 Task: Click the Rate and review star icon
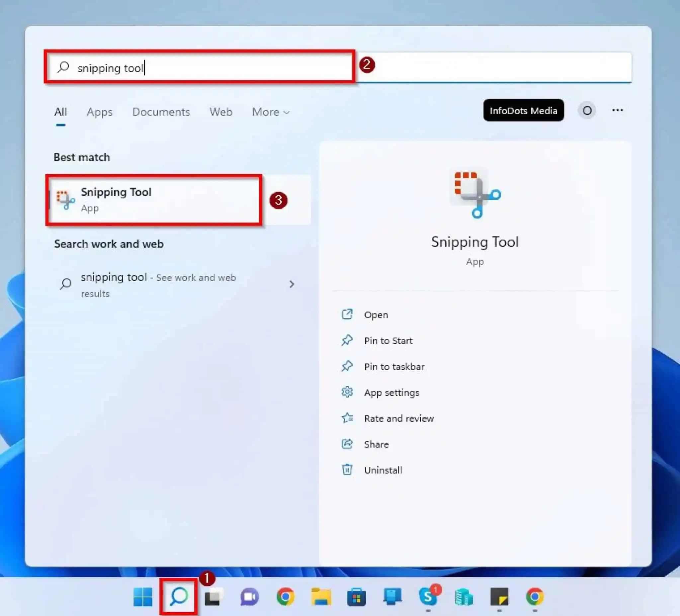click(348, 418)
